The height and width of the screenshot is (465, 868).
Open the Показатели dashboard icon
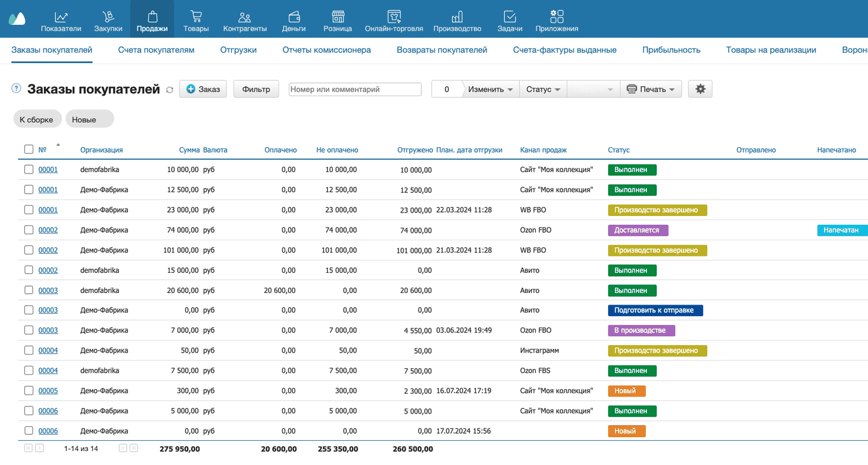pos(61,17)
